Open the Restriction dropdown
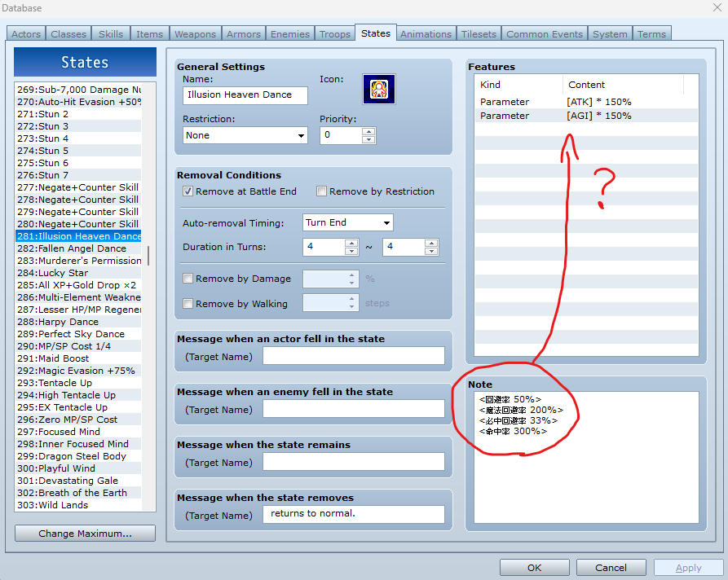Screen dimensions: 728x580 (x=245, y=135)
